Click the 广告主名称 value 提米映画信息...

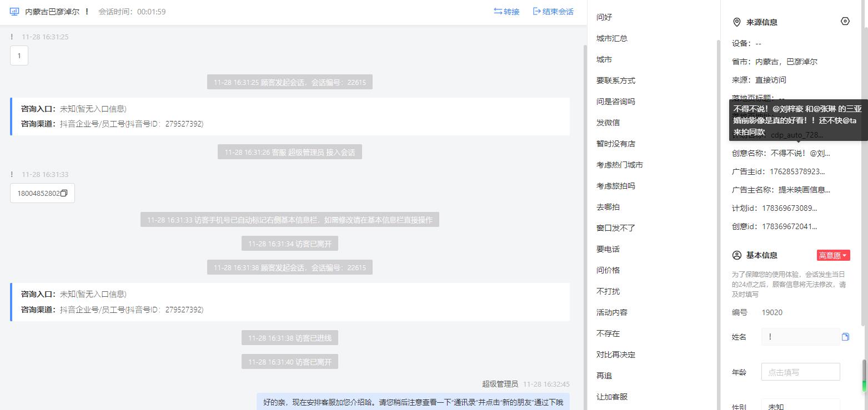coord(804,190)
